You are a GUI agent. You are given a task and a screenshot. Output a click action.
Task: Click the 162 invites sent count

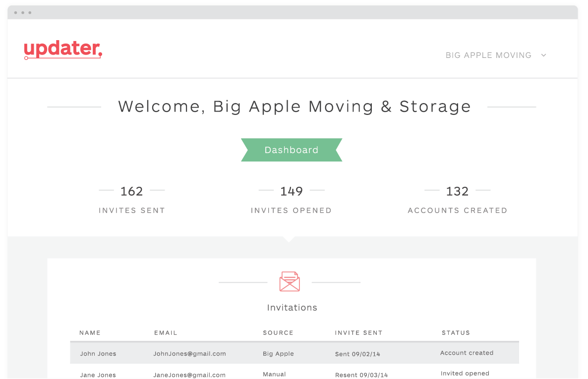[x=131, y=191]
